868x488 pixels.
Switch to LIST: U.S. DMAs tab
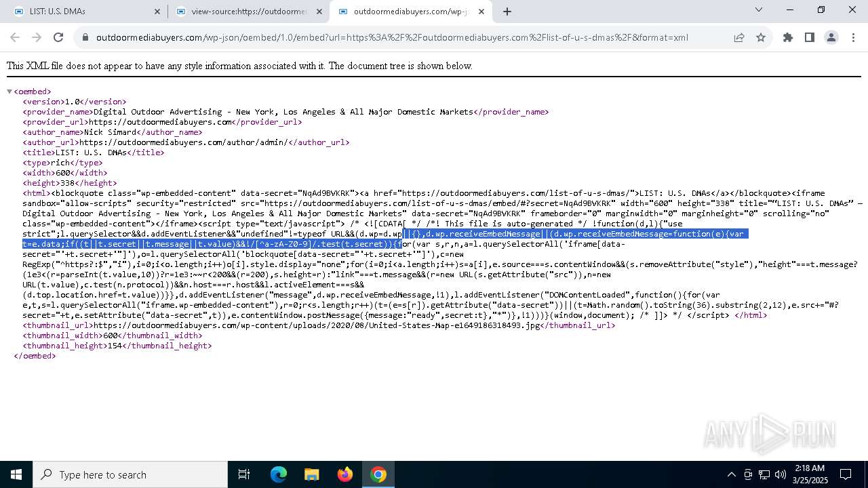click(86, 12)
